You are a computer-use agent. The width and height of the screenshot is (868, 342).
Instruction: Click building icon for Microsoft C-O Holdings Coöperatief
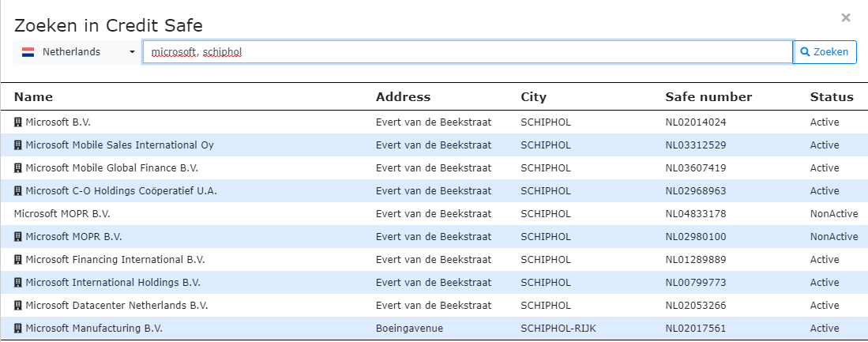pos(18,191)
